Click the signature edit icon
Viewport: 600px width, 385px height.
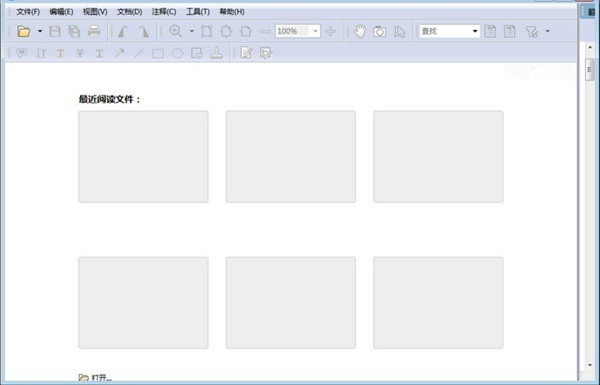tap(266, 53)
